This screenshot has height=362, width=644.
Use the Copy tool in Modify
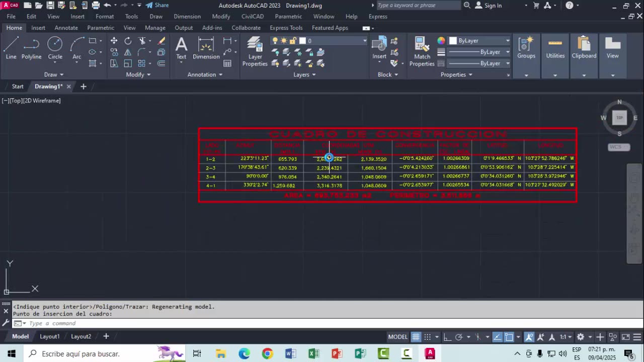click(x=114, y=52)
